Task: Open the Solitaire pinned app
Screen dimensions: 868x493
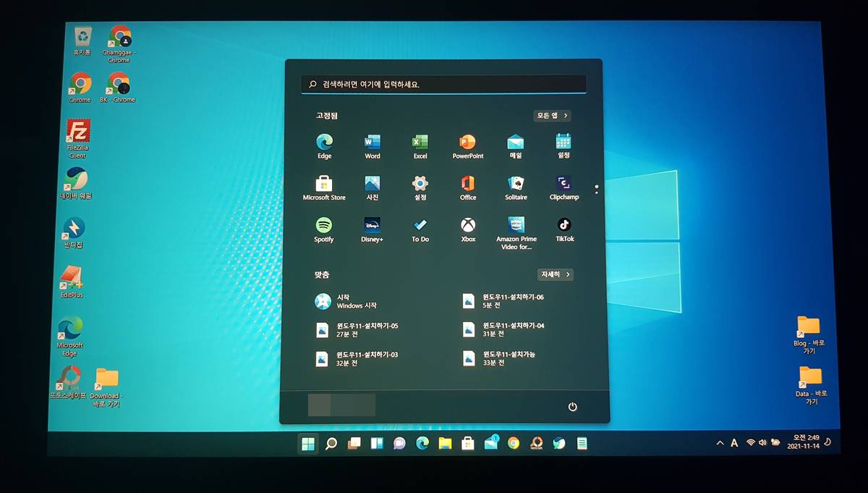Action: click(516, 187)
